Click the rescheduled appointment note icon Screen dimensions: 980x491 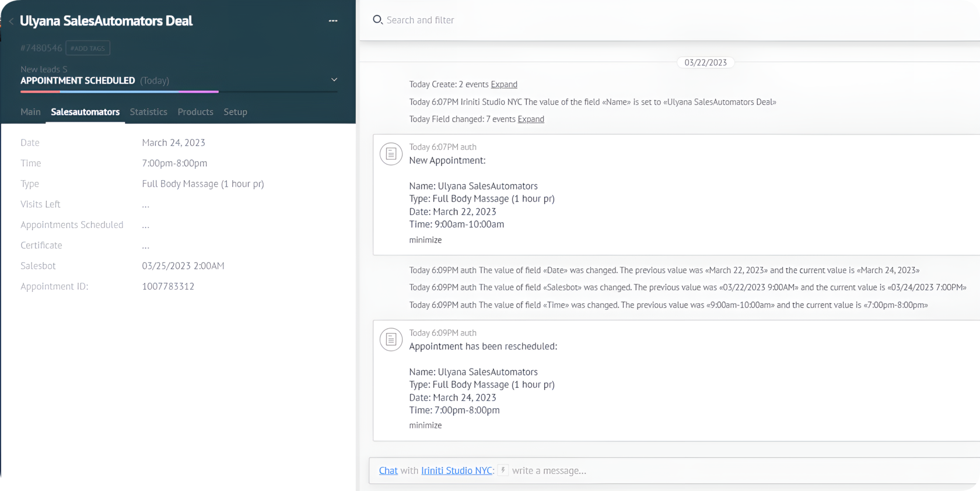click(391, 339)
